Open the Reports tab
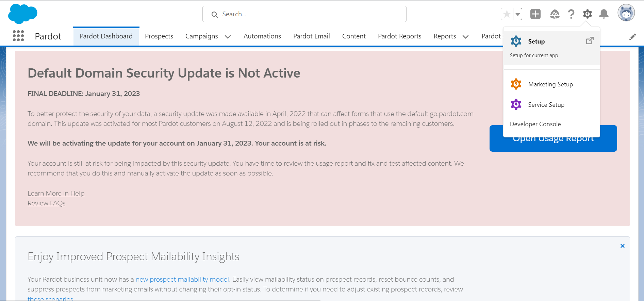This screenshot has height=301, width=644. pos(445,36)
